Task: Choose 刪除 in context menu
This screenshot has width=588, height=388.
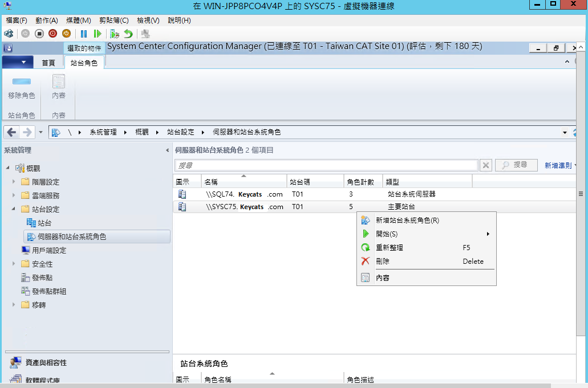Action: tap(427, 261)
